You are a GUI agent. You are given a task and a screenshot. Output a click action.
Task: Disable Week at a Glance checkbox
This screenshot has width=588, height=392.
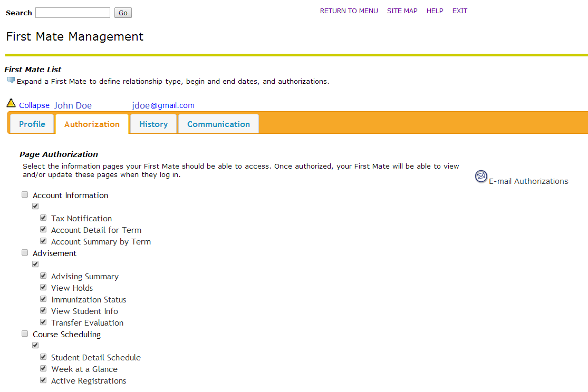43,369
